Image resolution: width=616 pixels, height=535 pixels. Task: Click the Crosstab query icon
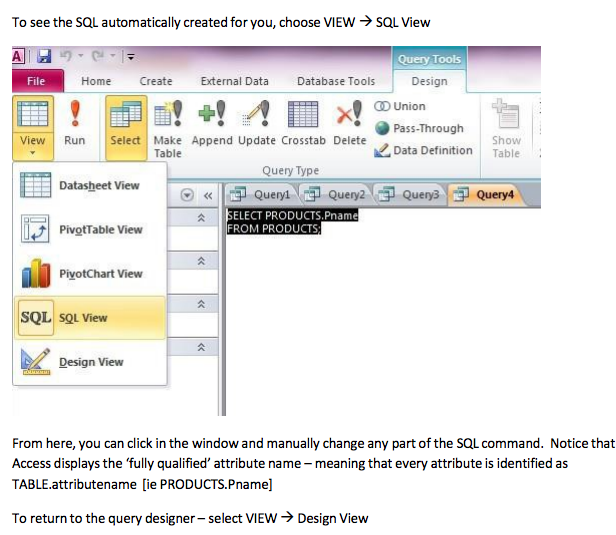pos(303,114)
